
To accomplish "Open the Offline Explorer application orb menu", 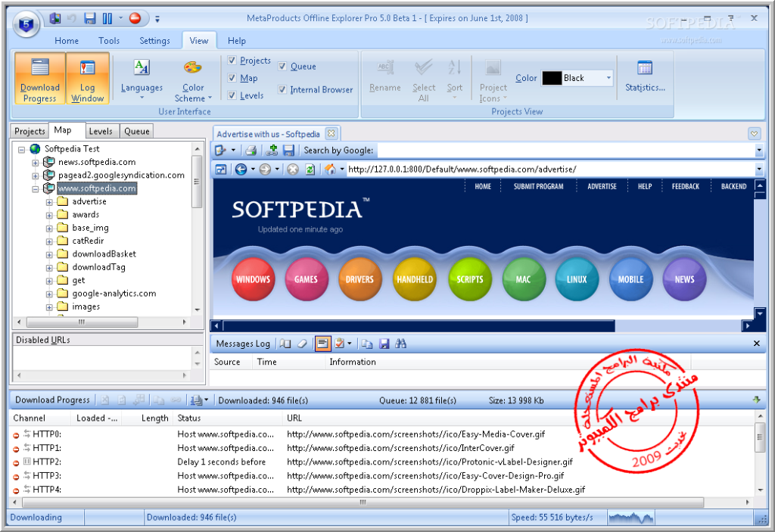I will pyautogui.click(x=26, y=23).
